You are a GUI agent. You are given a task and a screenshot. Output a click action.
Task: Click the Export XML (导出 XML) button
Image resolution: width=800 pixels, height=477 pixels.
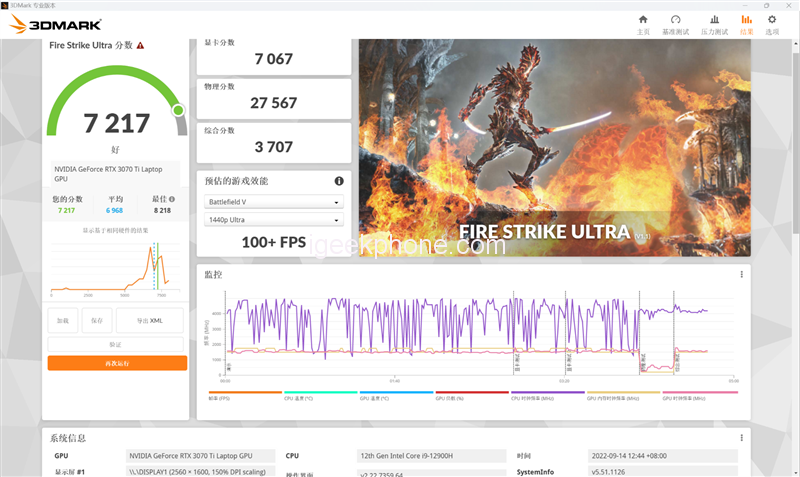point(149,321)
